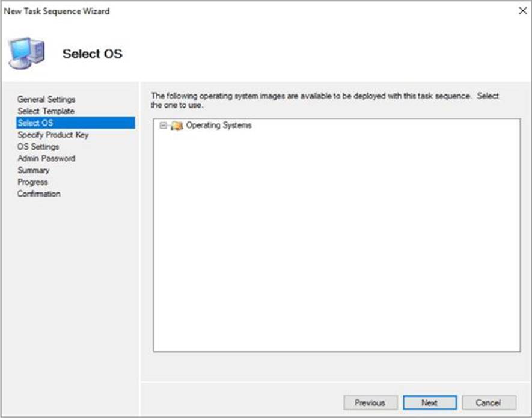The width and height of the screenshot is (532, 418).
Task: Click the Progress step in sidebar
Action: (32, 182)
